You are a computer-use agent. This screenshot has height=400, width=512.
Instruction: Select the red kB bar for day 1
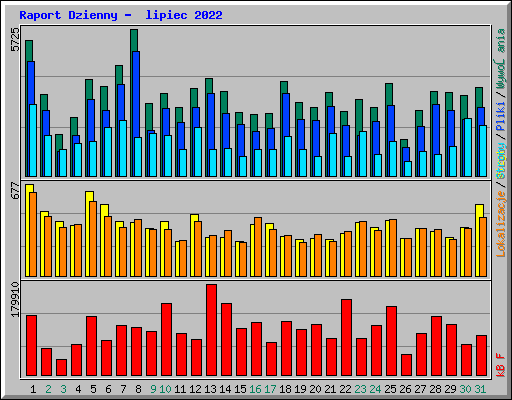(31, 345)
